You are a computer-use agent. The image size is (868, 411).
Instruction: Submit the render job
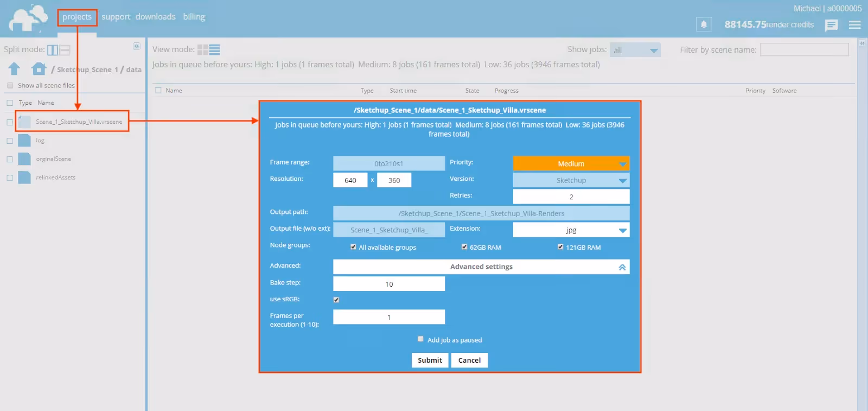coord(430,360)
